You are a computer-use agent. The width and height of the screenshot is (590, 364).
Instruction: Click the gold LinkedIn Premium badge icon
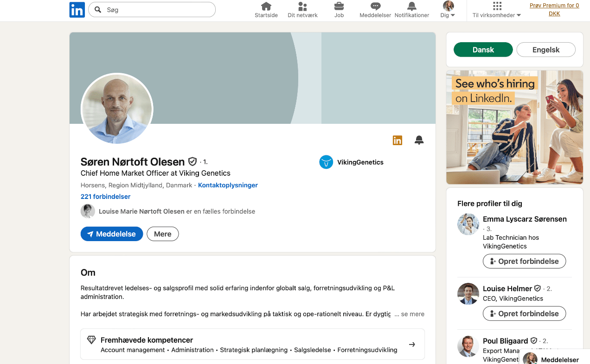point(398,140)
